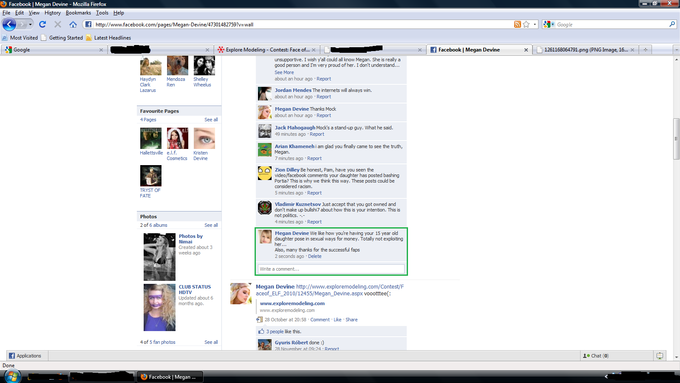This screenshot has height=383, width=680.
Task: Open the Help menu
Action: click(118, 13)
